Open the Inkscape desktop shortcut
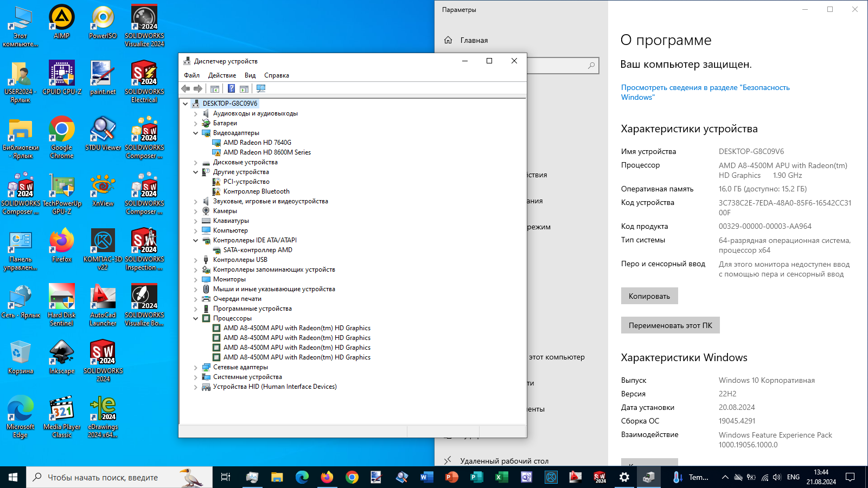 (61, 357)
